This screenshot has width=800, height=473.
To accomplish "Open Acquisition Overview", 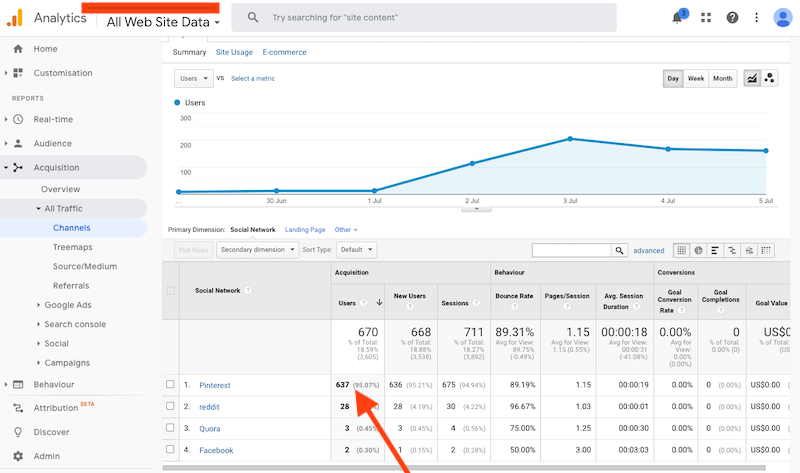I will click(x=61, y=189).
